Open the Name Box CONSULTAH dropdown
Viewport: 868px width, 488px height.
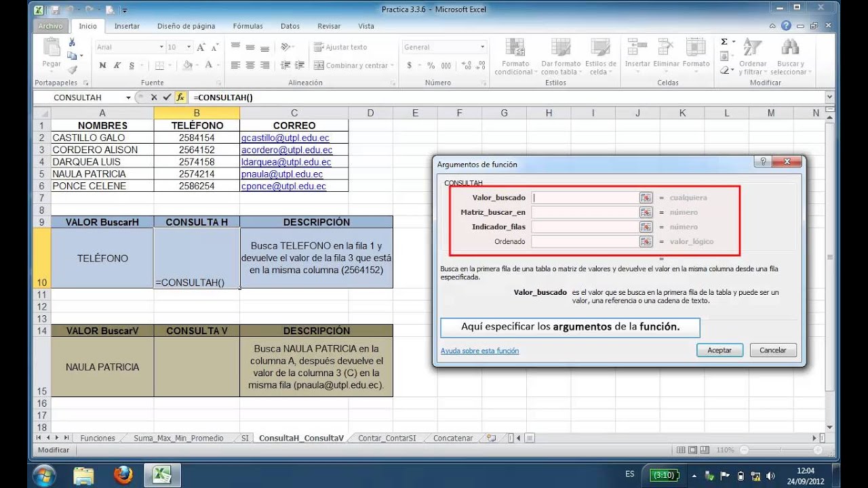coord(128,98)
